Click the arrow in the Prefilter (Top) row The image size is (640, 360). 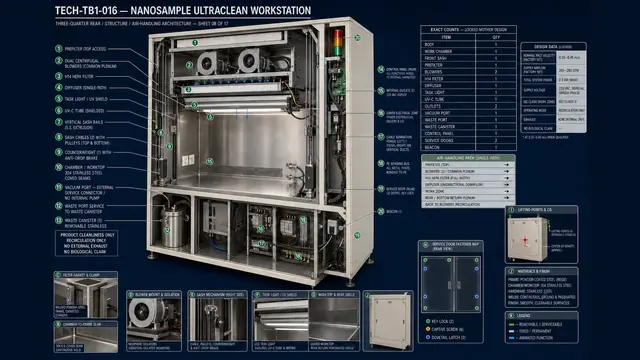[x=507, y=165]
